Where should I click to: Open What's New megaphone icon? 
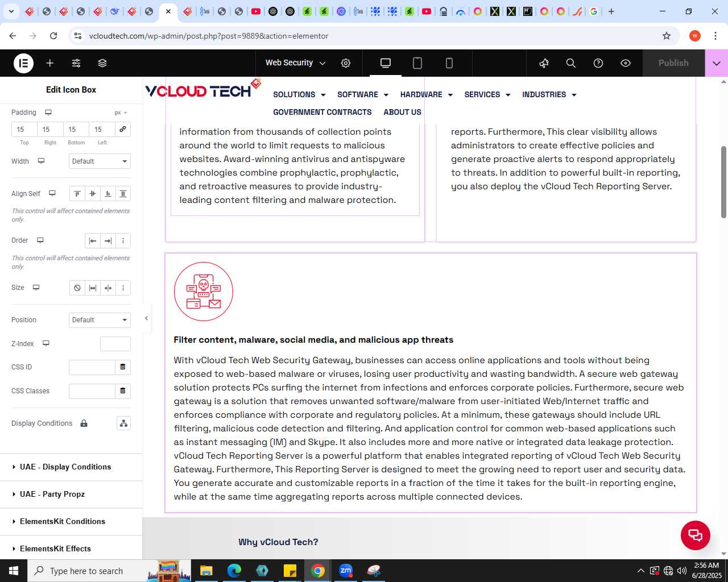(x=544, y=63)
